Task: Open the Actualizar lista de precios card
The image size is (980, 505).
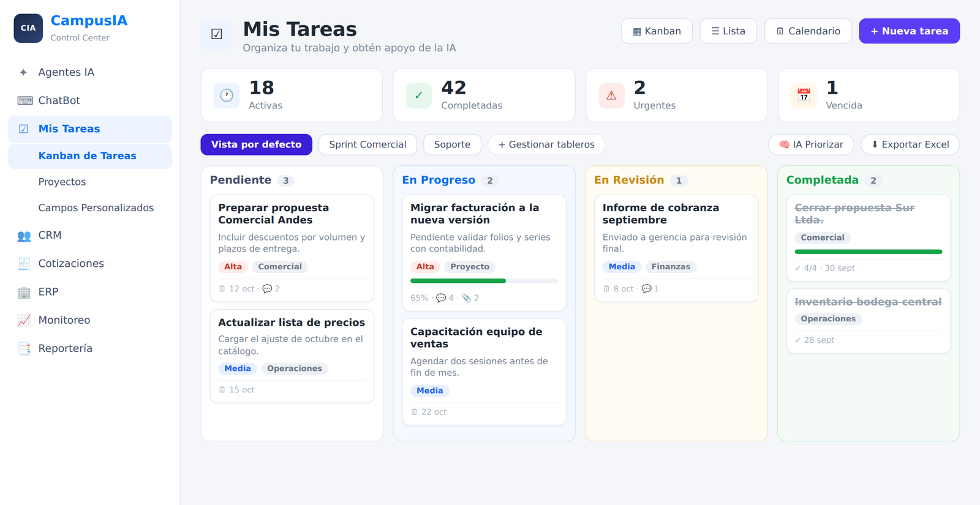Action: click(x=292, y=356)
